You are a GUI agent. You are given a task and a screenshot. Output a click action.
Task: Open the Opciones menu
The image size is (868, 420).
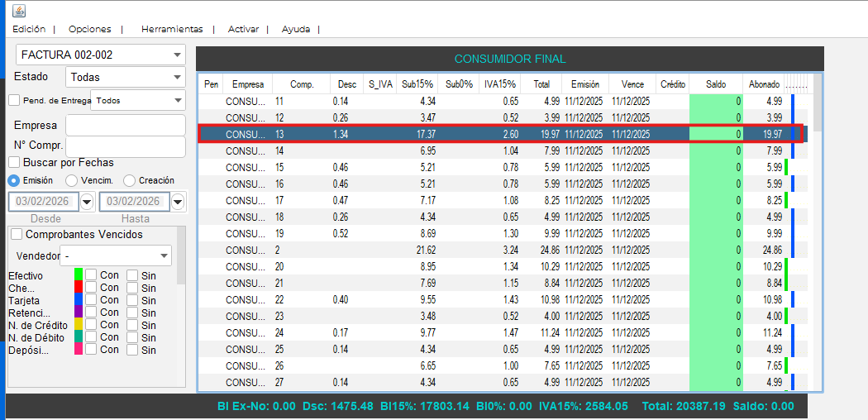(89, 29)
